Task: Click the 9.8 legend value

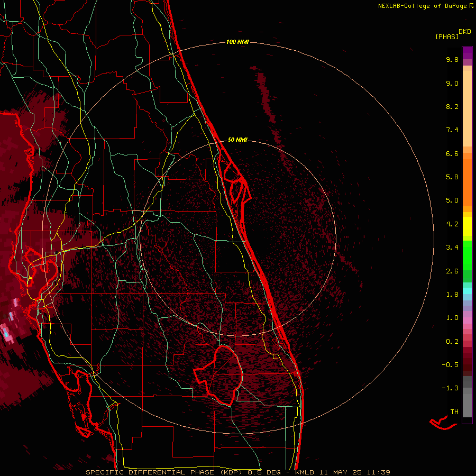Action: (452, 59)
